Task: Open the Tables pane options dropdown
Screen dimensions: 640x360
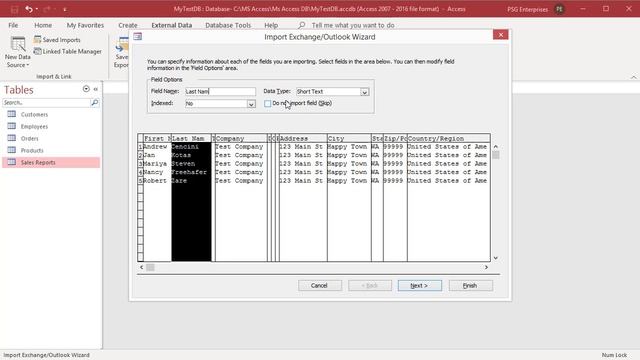Action: point(86,89)
